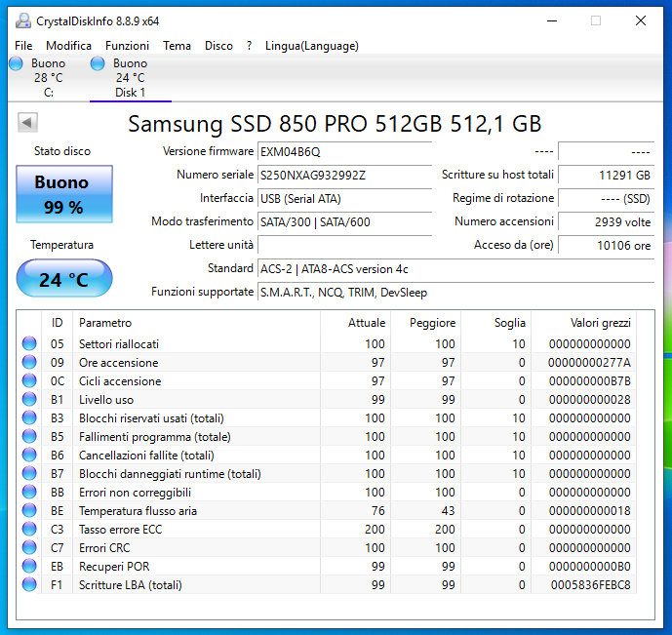
Task: Click status orb for Tasso errore ECC row
Action: click(29, 529)
